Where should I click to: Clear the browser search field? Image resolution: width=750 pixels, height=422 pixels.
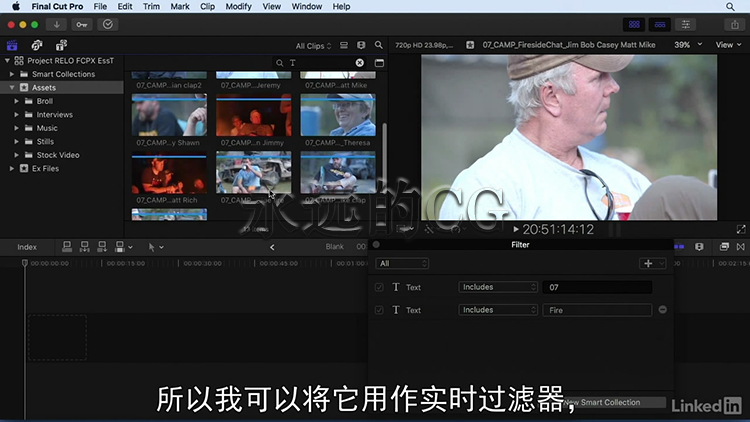pos(360,63)
